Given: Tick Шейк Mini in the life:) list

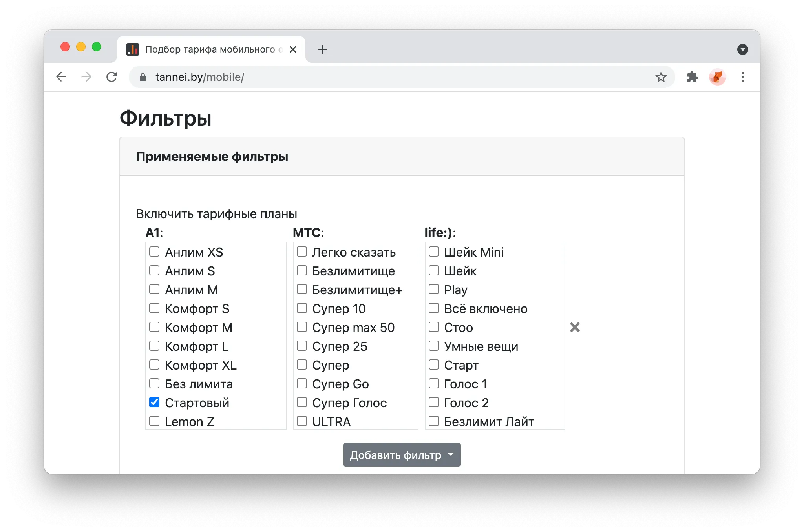Looking at the screenshot, I should point(434,251).
